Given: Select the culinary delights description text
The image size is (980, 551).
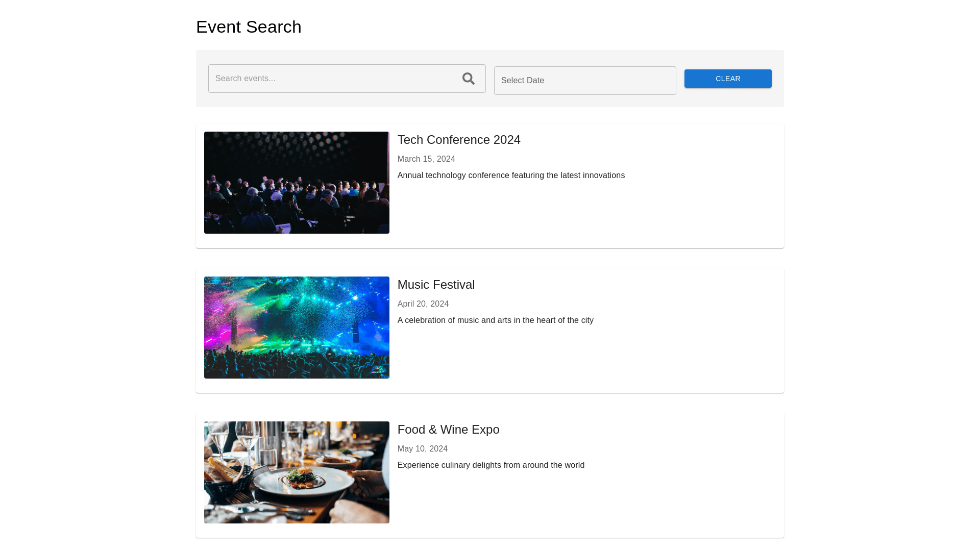Looking at the screenshot, I should (x=491, y=465).
